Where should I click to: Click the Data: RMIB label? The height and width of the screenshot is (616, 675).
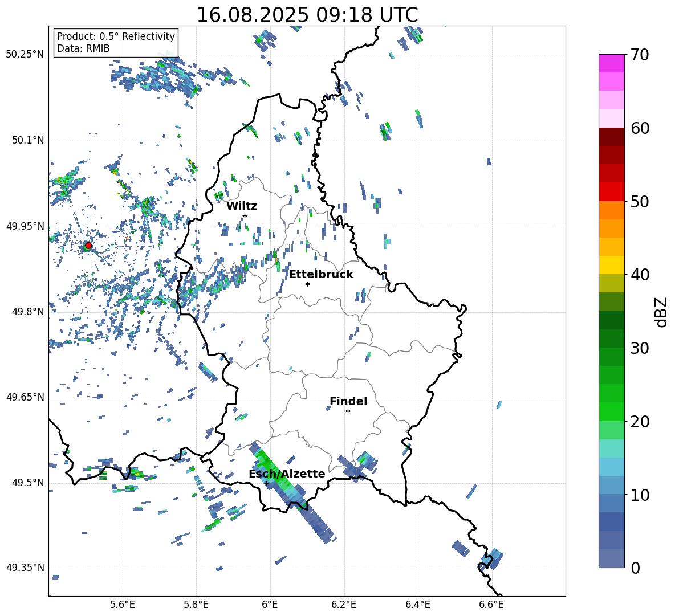[83, 48]
